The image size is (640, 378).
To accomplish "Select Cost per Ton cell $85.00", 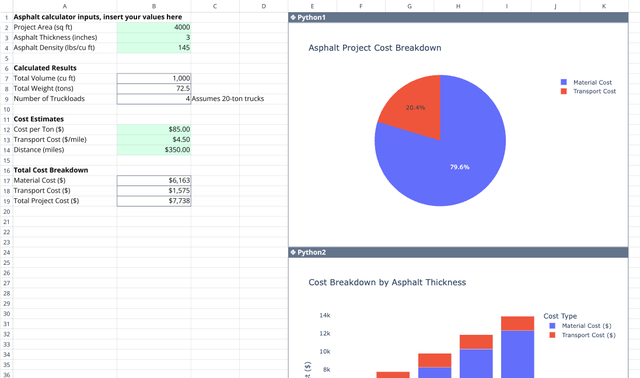I will point(154,129).
